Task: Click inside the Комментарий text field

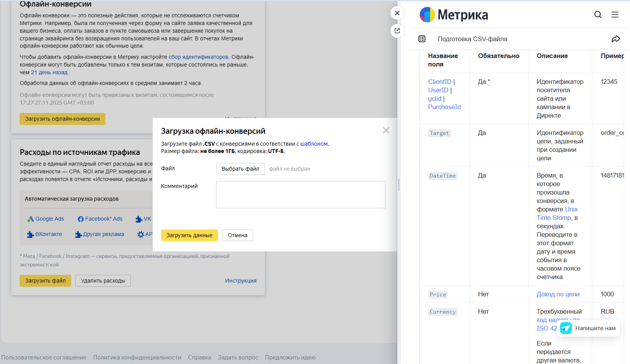Action: click(300, 194)
